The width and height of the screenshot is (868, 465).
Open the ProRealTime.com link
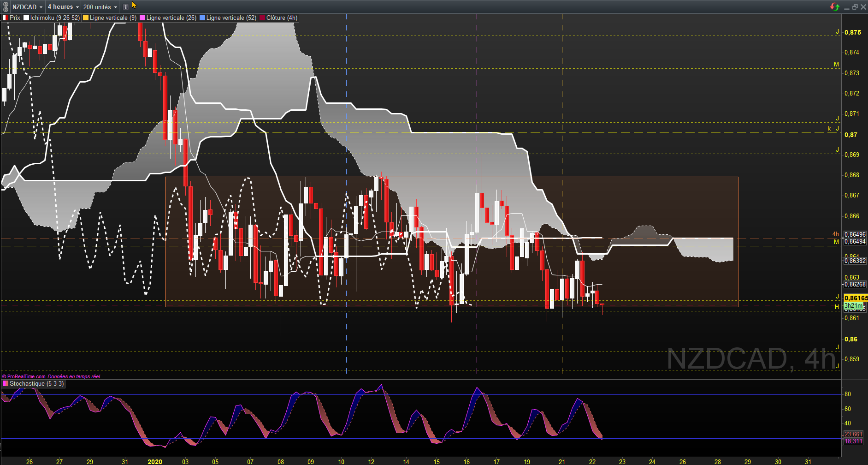[x=26, y=376]
